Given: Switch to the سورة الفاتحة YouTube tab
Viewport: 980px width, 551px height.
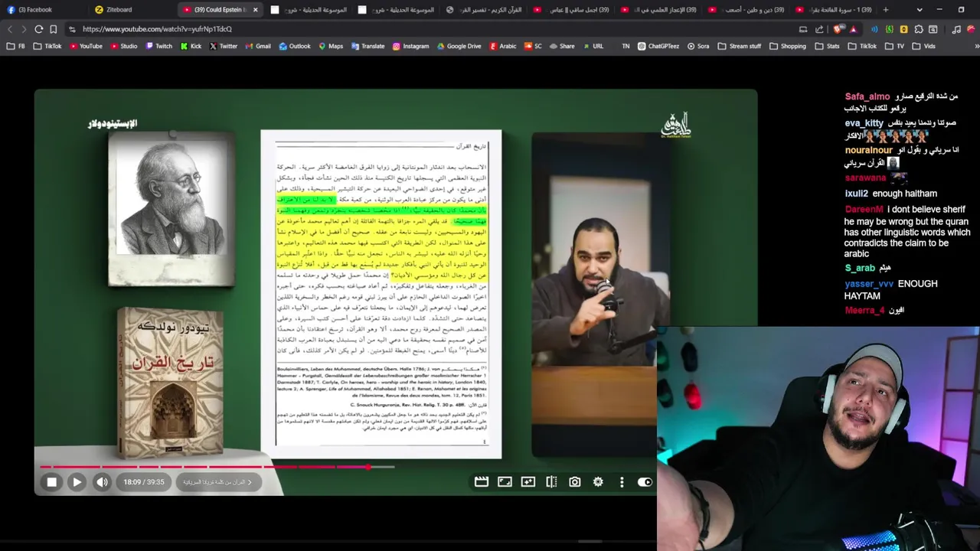Looking at the screenshot, I should (x=835, y=10).
